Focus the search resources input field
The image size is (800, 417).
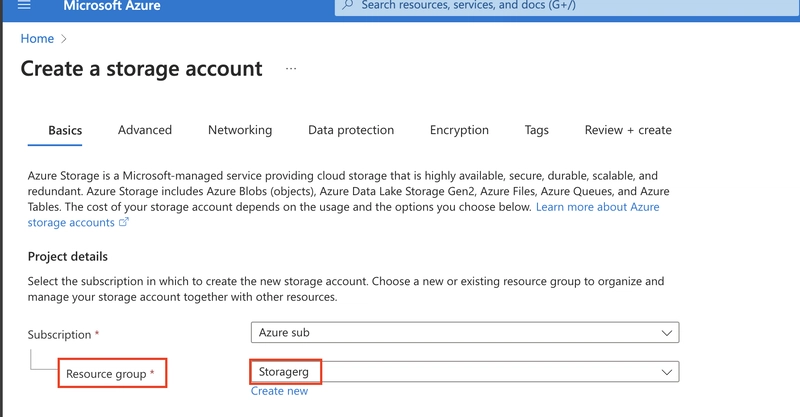tap(567, 6)
